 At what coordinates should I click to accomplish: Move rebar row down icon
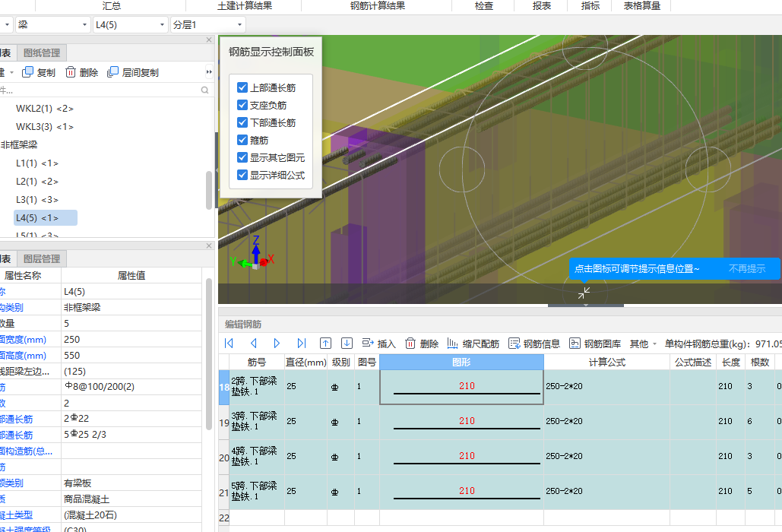pos(347,343)
